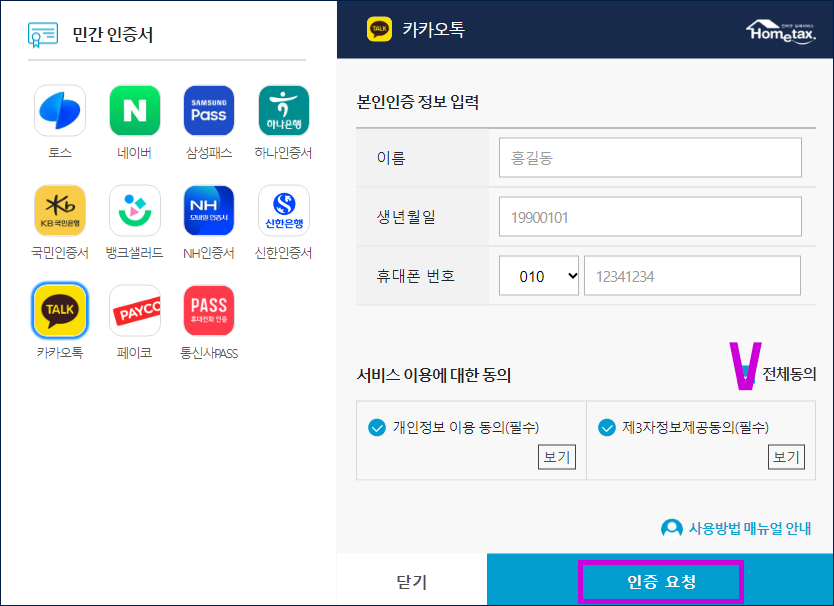Choose 뱅크샐러드 authentication option
The image size is (834, 606).
click(x=134, y=210)
